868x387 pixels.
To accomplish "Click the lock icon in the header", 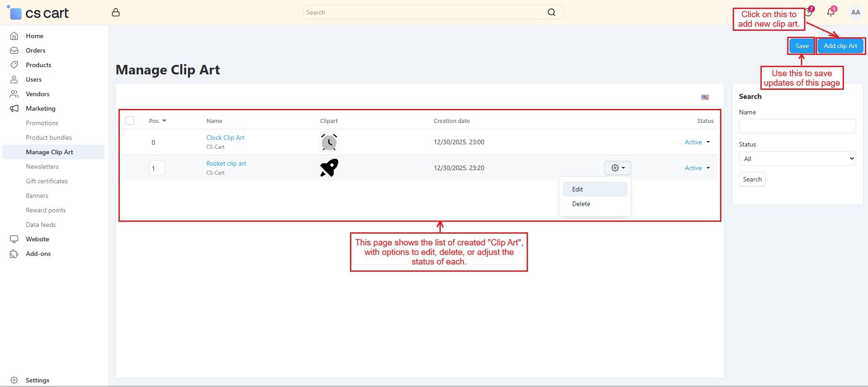I will [116, 13].
